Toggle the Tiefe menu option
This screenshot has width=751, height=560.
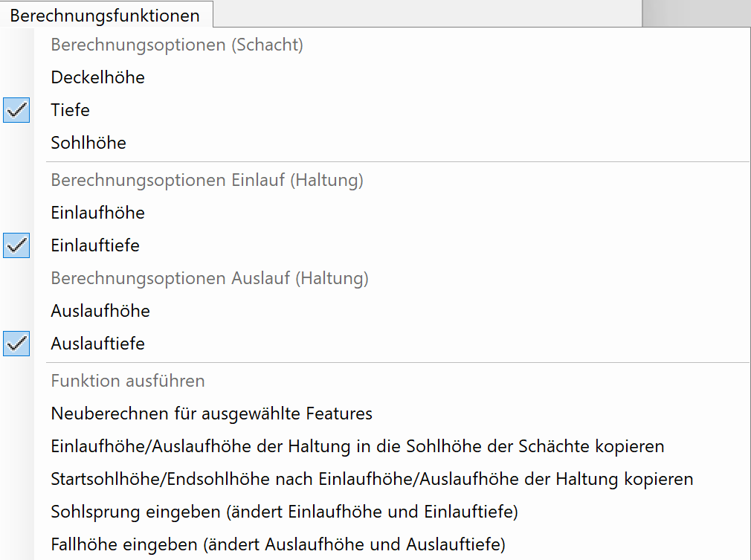pyautogui.click(x=70, y=110)
